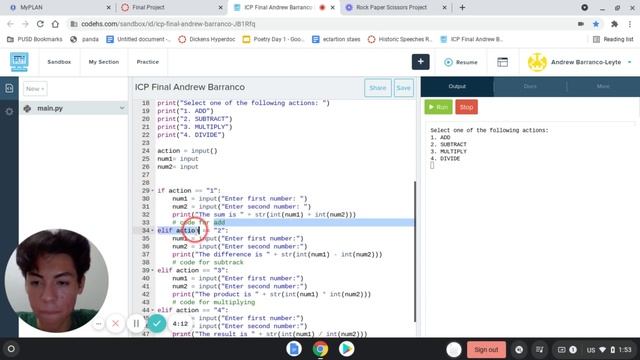Collapse the elif block at line 34
This screenshot has width=640, height=360.
[153, 231]
